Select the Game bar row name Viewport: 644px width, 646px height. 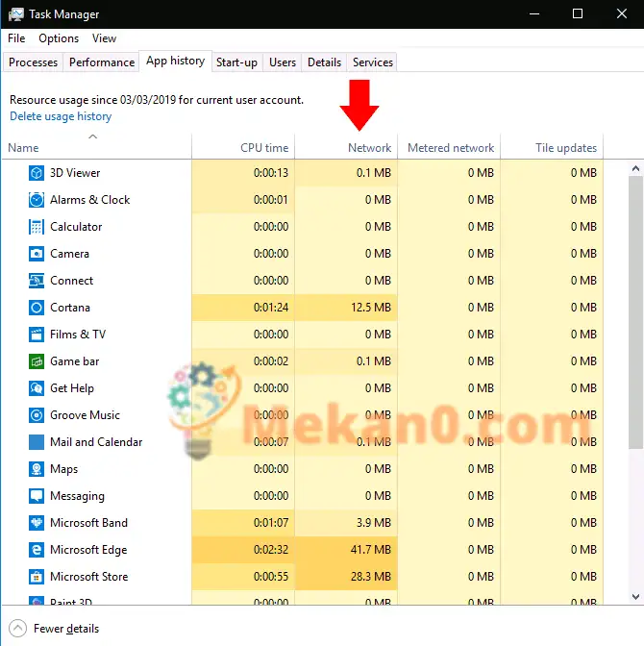tap(75, 361)
